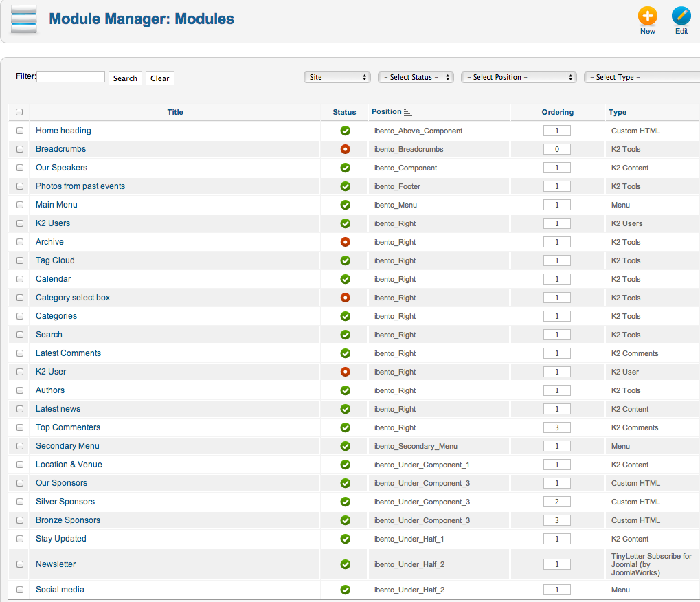Toggle Authors status icon

345,390
